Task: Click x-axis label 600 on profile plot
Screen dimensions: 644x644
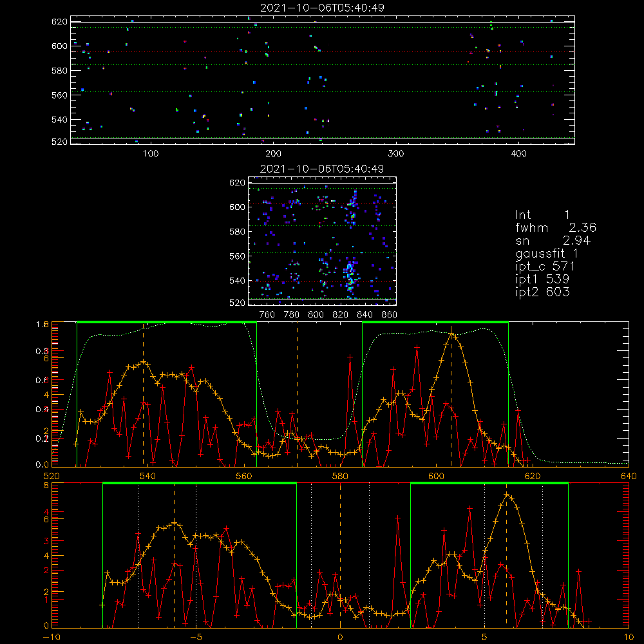Action: 436,477
